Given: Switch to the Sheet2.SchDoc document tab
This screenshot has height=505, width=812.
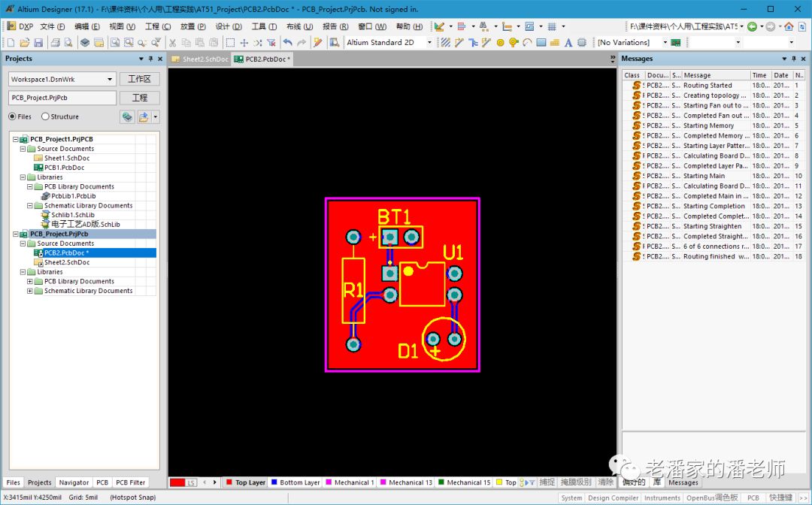Looking at the screenshot, I should click(199, 59).
